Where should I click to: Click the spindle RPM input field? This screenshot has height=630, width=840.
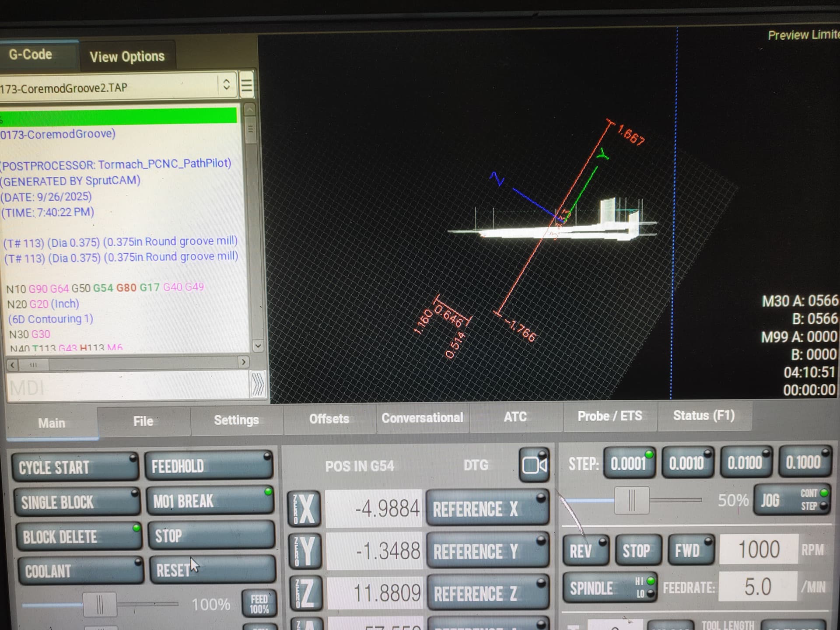pos(759,549)
